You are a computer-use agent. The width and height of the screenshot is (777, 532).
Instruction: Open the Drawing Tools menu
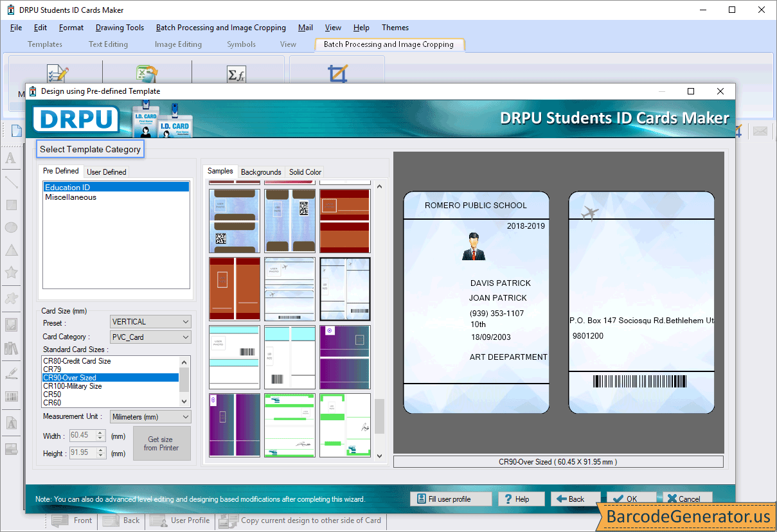pos(120,28)
